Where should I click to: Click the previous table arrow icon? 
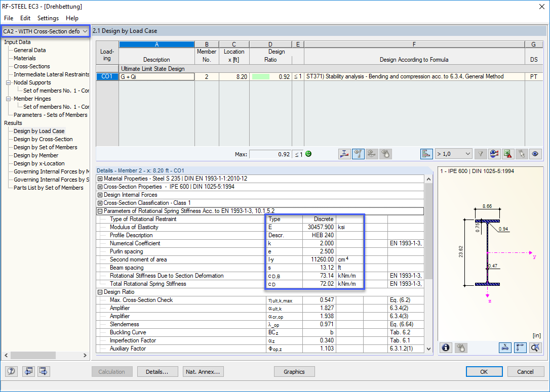tap(28, 371)
